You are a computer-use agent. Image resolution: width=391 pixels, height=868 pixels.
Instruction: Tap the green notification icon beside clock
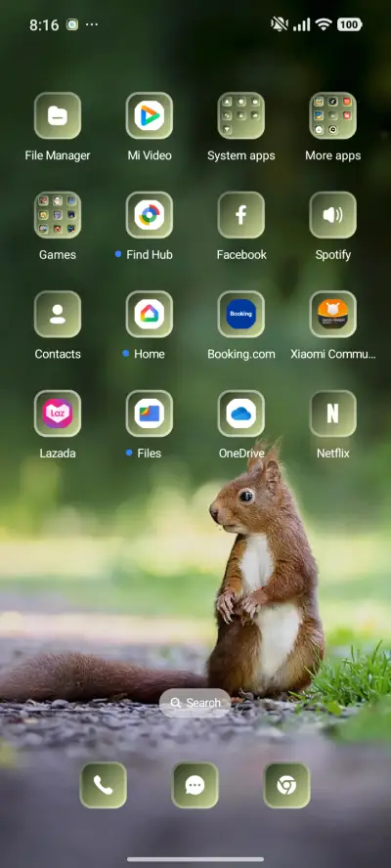click(x=72, y=24)
